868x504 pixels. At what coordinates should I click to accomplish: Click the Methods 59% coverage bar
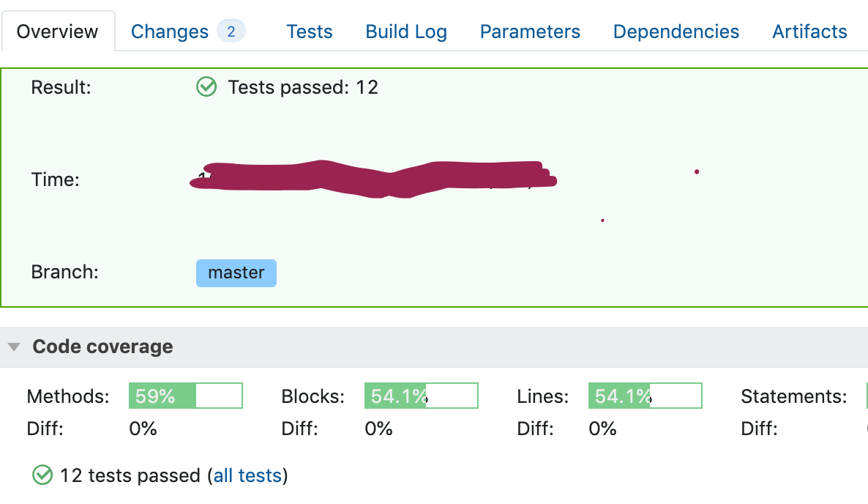pos(185,396)
